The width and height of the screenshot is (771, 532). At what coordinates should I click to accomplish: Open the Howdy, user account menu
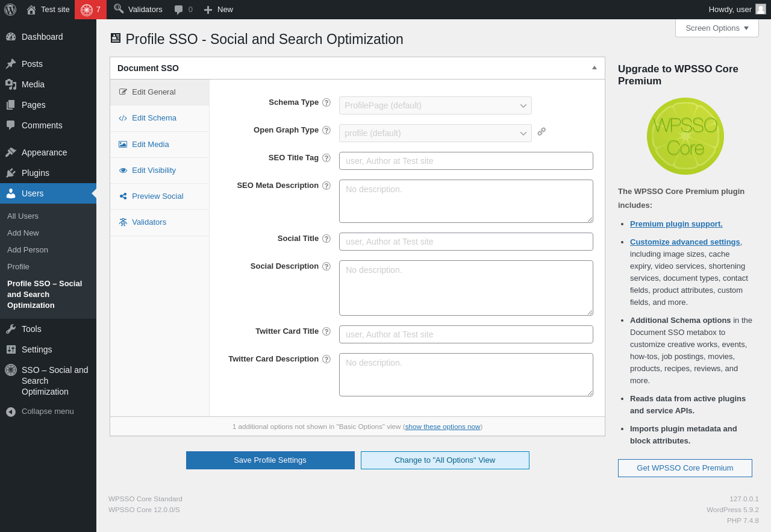click(x=737, y=10)
